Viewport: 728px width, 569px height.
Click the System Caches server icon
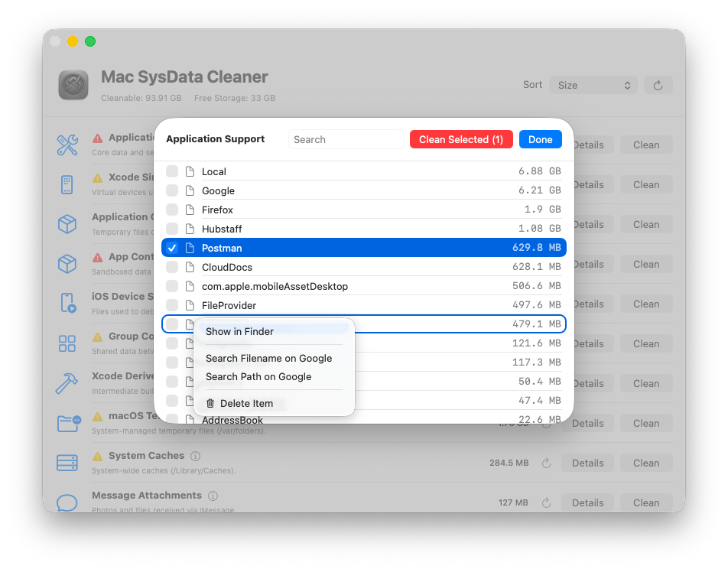coord(67,463)
